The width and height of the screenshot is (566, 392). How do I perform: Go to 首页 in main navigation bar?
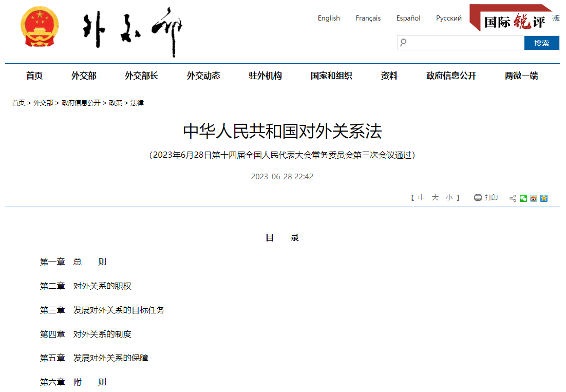[34, 76]
